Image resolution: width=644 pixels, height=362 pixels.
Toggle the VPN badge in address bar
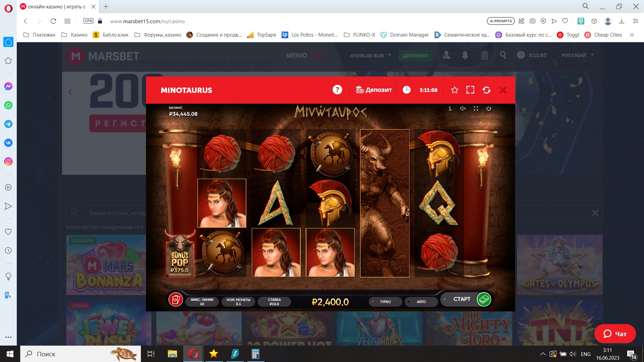point(88,21)
